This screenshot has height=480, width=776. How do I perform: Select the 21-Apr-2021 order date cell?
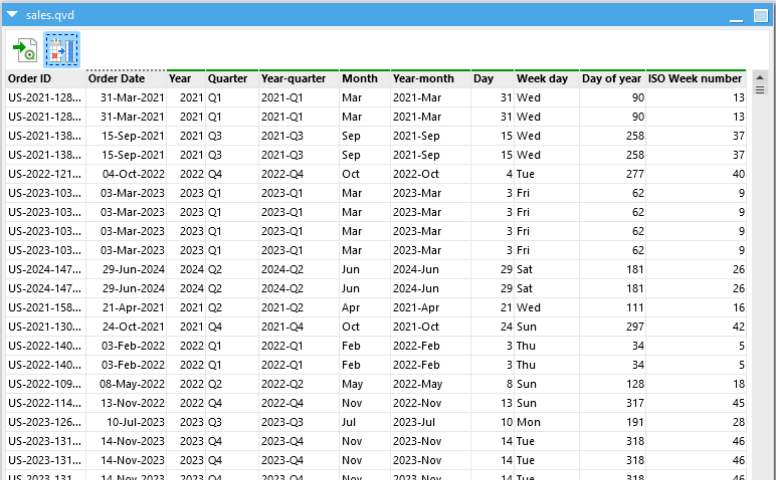point(126,308)
